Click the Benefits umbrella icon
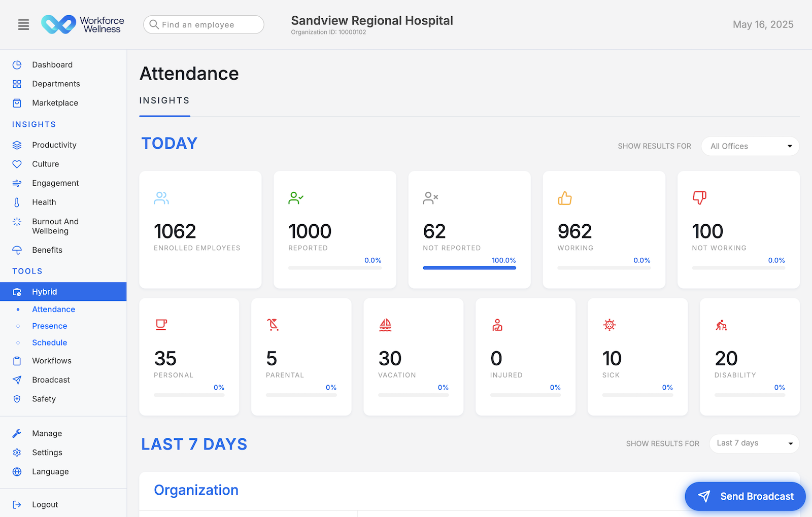The image size is (812, 517). 17,250
